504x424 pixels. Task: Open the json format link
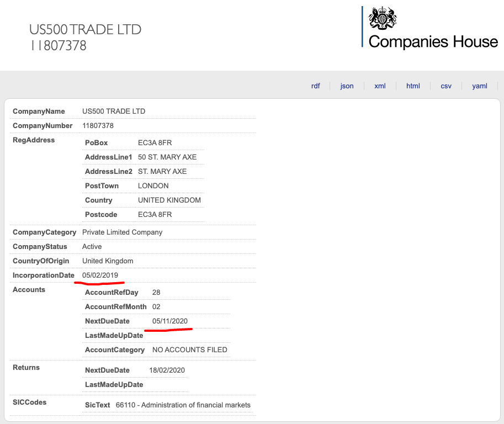[347, 86]
